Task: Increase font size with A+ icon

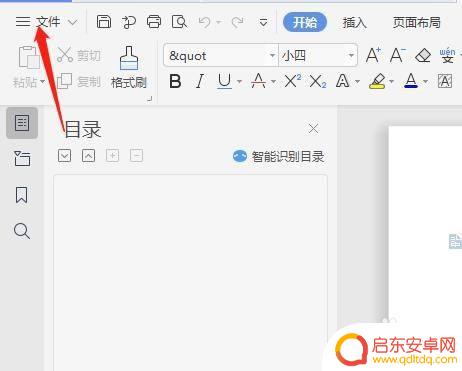Action: pos(373,55)
